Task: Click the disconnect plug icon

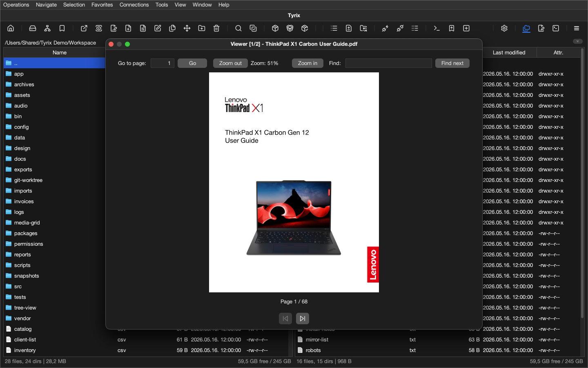Action: (x=400, y=28)
